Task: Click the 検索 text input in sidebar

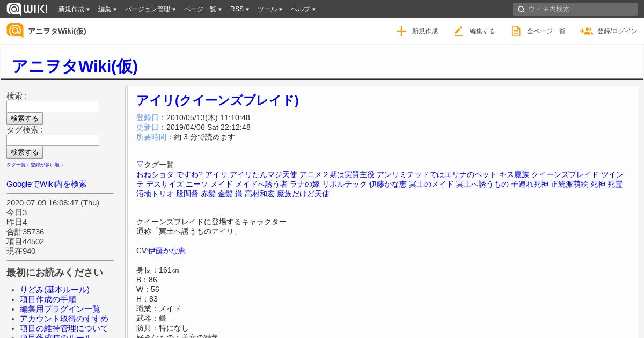Action: 53,106
